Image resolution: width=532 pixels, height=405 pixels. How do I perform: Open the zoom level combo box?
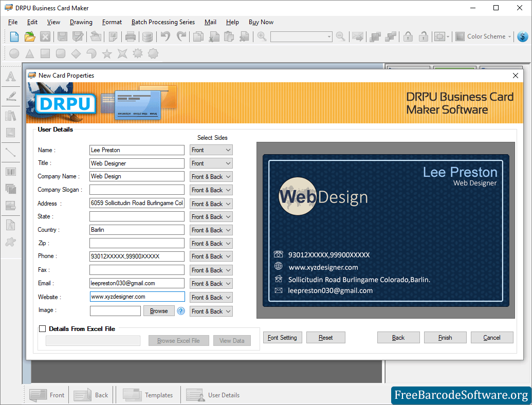click(x=301, y=36)
